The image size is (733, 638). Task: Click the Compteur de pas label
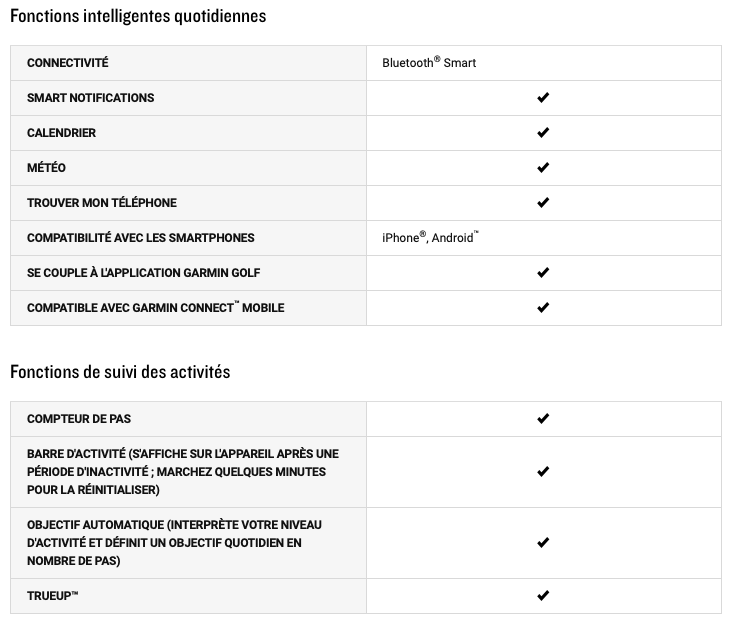tap(79, 419)
